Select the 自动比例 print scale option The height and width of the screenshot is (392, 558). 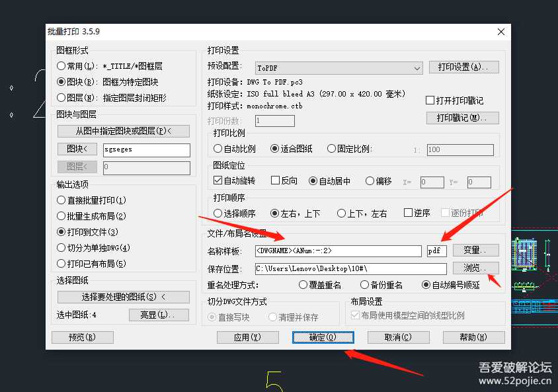(216, 148)
